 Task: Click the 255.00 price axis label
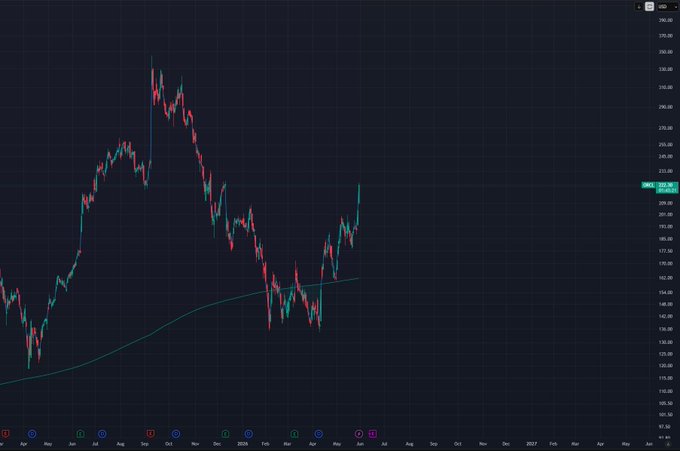(666, 144)
